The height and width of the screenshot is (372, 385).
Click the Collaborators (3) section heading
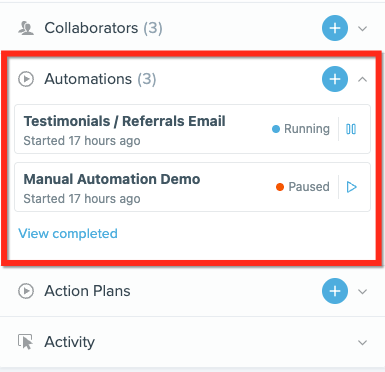pos(103,28)
